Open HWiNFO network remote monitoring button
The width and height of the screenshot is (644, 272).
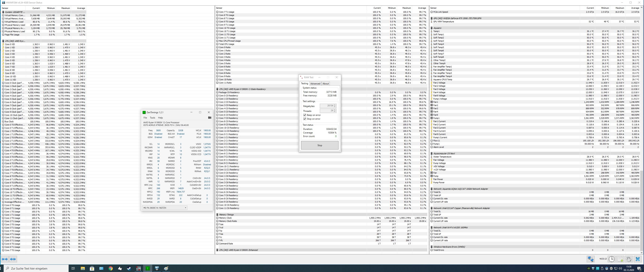pyautogui.click(x=590, y=259)
